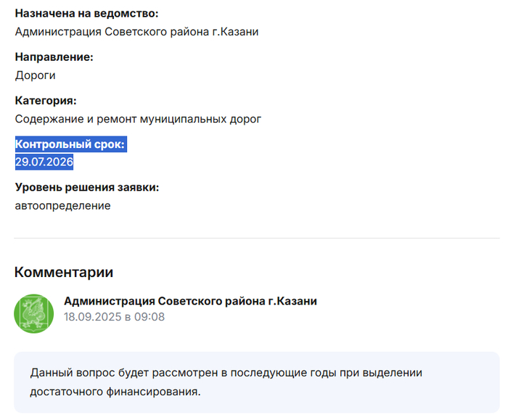Image resolution: width=508 pixels, height=420 pixels.
Task: Click the assigned department value under Назначена на ведомство
Action: [x=136, y=31]
